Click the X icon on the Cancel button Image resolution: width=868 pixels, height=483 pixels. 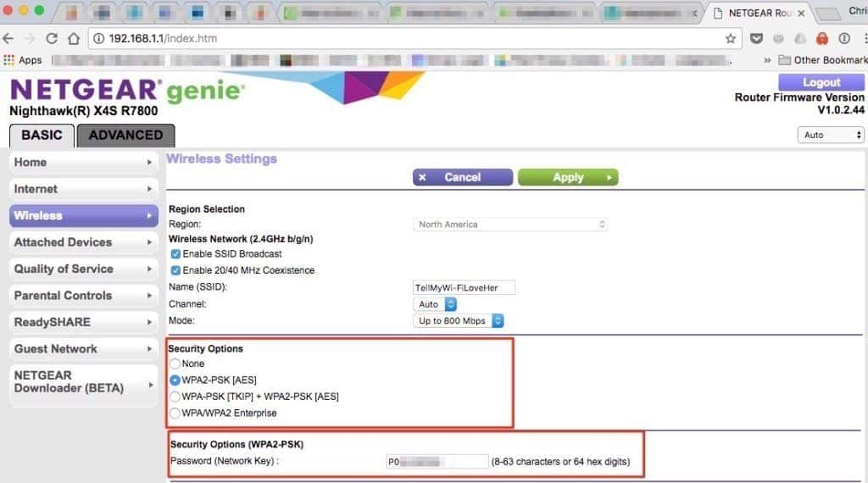point(422,178)
